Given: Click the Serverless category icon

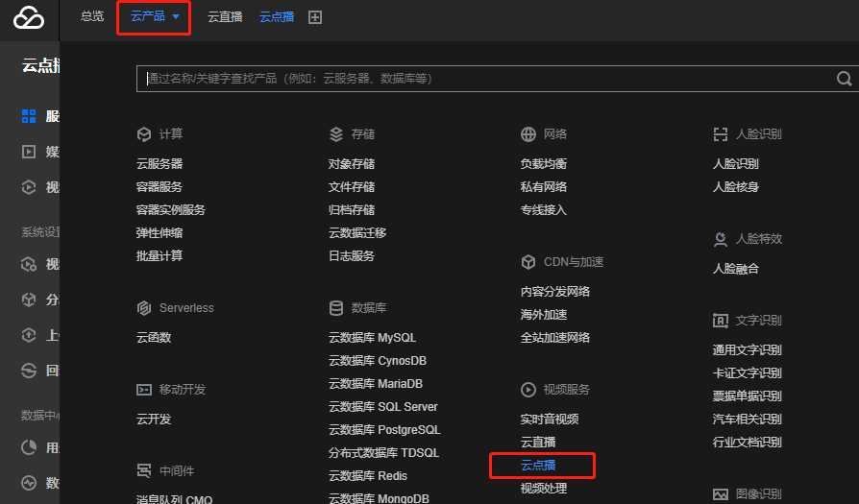Looking at the screenshot, I should [144, 308].
